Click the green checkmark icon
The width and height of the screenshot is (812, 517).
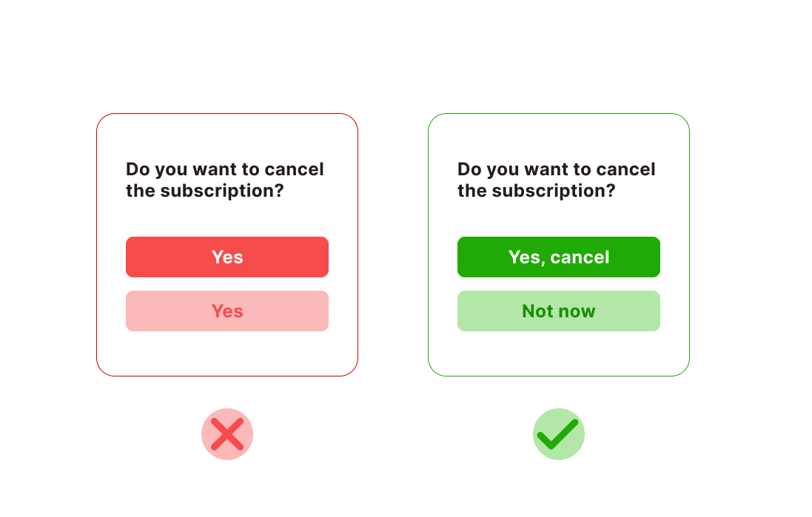[558, 434]
